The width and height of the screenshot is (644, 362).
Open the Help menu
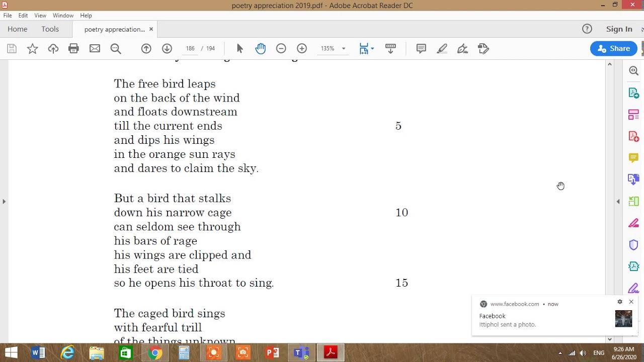(x=86, y=16)
